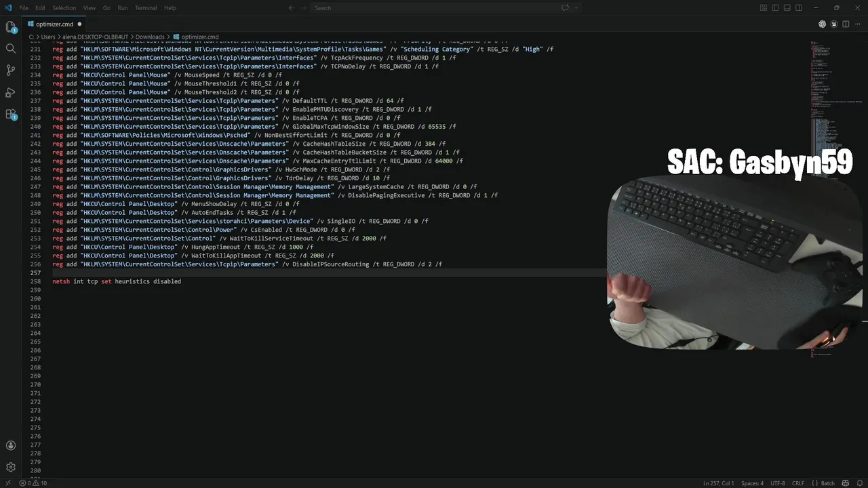Screen dimensions: 868x488
Task: Open the Terminal menu
Action: (x=146, y=7)
